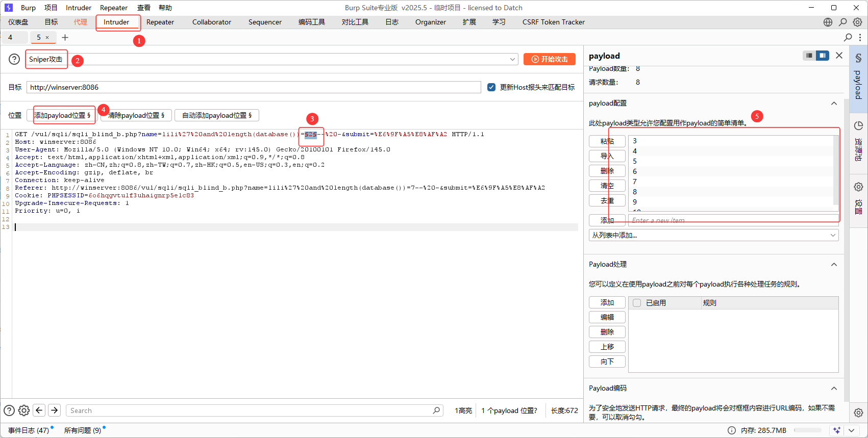This screenshot has height=438, width=868.
Task: Click 去重 button in payload config
Action: (607, 200)
